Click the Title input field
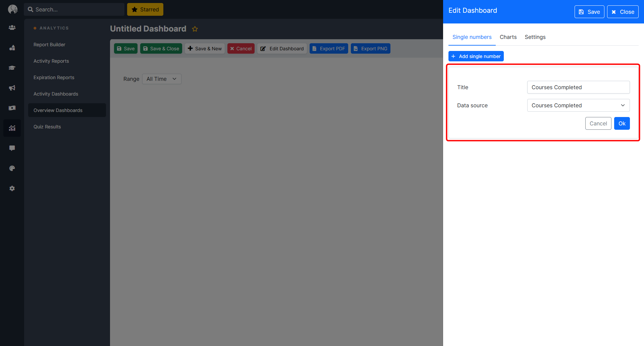Viewport: 644px width, 346px height. coord(578,87)
